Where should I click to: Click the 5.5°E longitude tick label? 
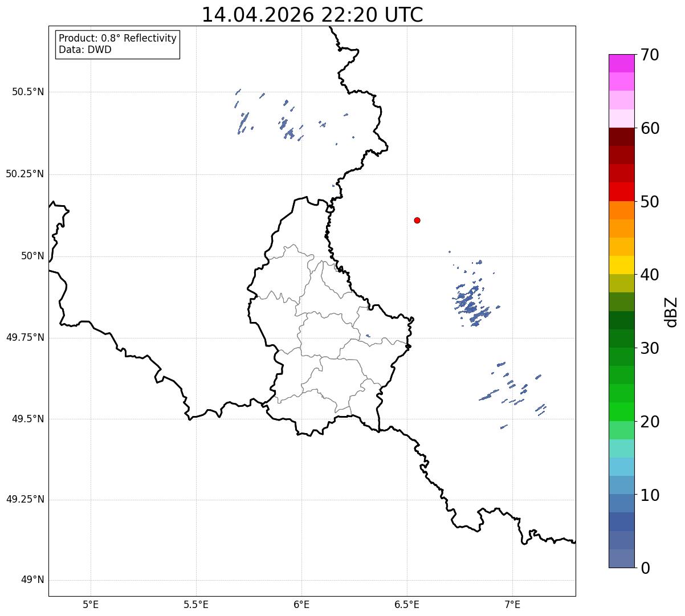tap(196, 604)
